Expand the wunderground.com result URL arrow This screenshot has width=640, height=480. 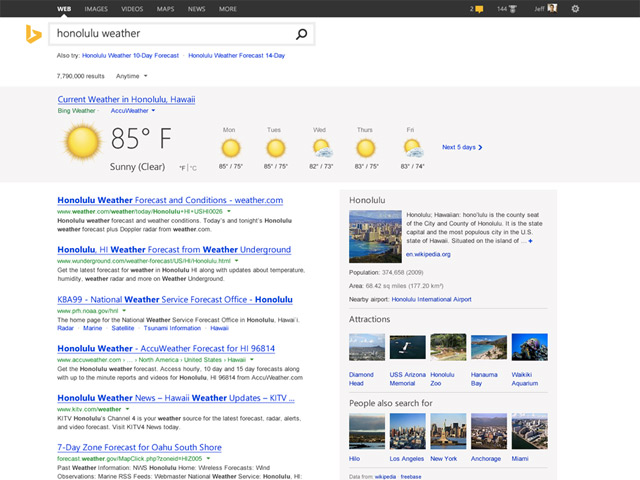[x=237, y=261]
